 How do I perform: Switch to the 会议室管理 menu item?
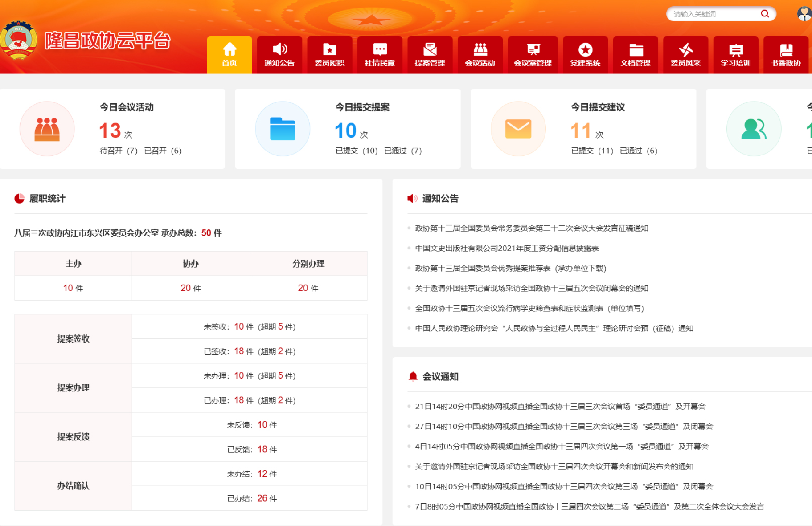coord(533,55)
